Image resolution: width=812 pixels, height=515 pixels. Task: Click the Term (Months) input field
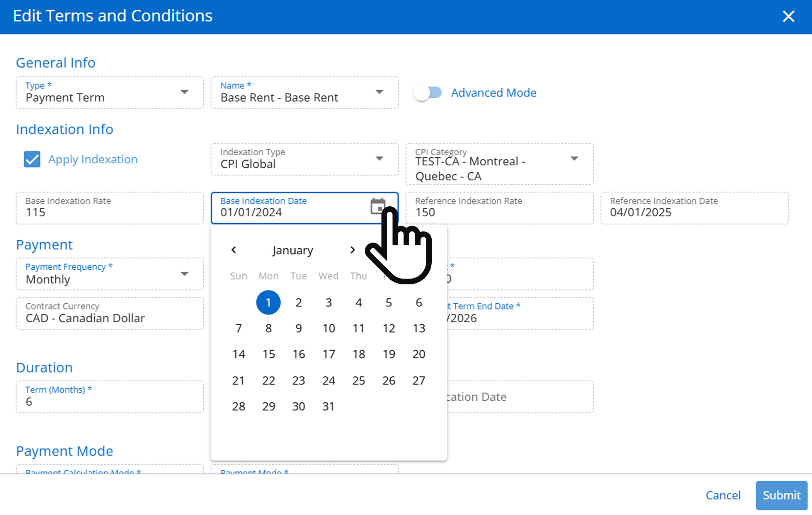tap(110, 398)
